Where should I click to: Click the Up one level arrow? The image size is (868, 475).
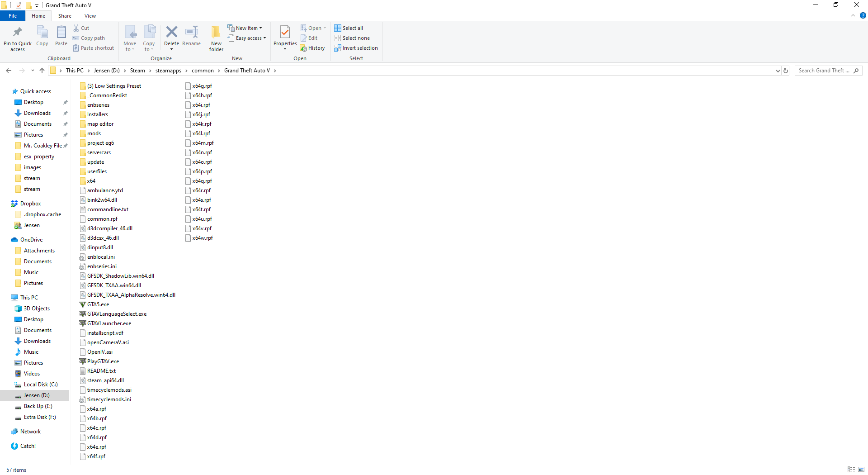(42, 71)
